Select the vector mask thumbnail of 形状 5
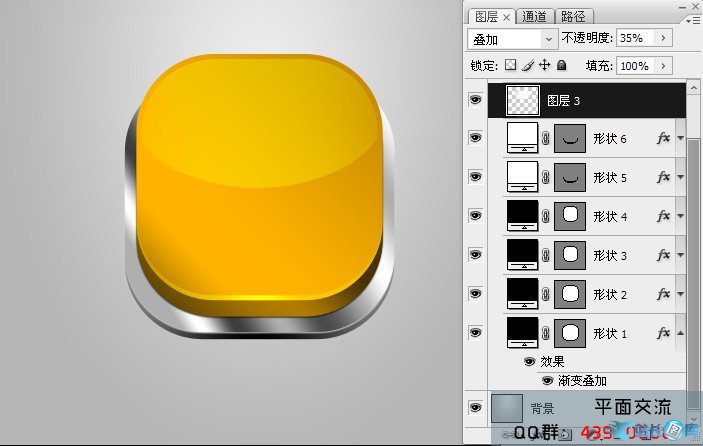The image size is (703, 446). click(570, 178)
